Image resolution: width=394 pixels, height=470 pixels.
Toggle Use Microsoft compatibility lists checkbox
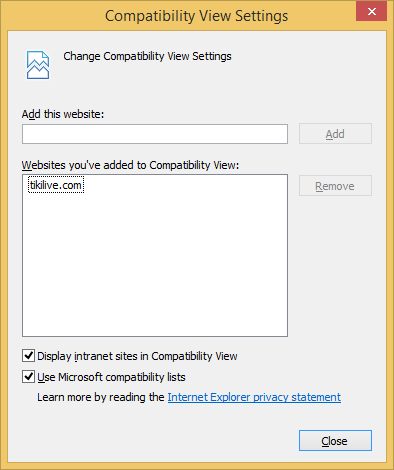click(x=28, y=377)
